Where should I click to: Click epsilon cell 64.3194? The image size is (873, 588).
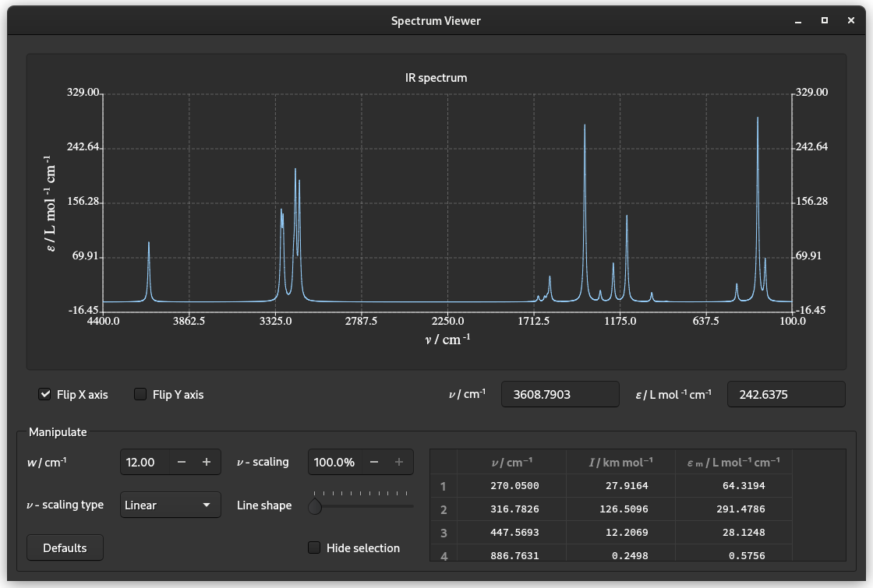[x=733, y=486]
